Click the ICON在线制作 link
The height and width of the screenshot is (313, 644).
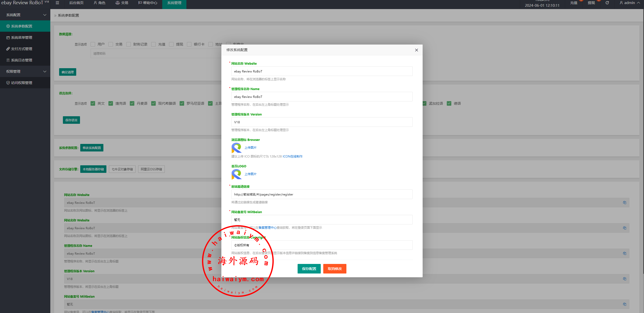292,156
